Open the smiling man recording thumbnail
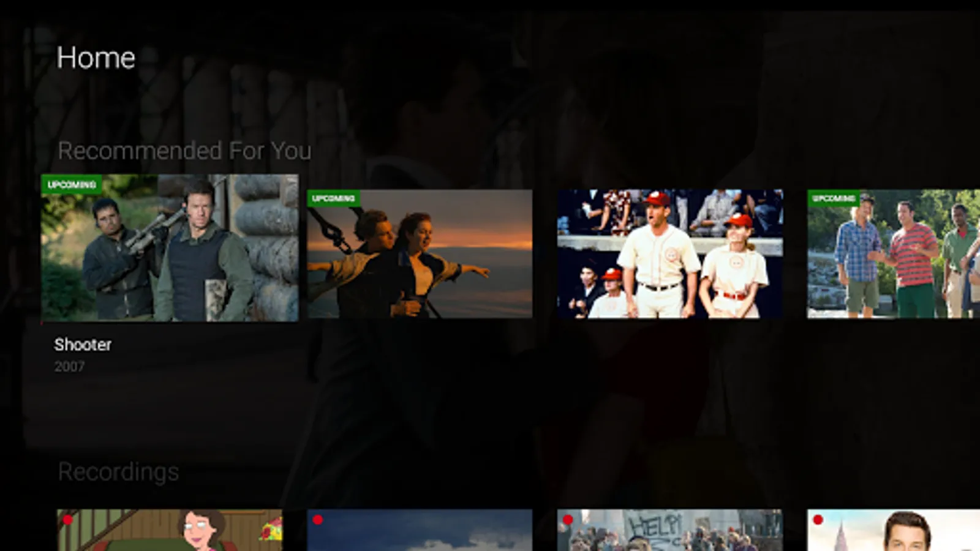The height and width of the screenshot is (551, 980). [894, 530]
